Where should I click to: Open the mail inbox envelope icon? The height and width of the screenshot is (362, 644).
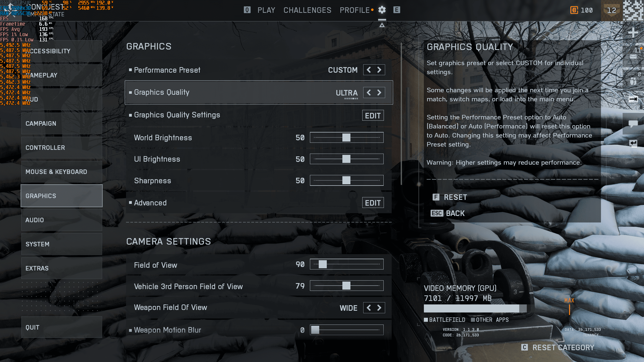633,57
